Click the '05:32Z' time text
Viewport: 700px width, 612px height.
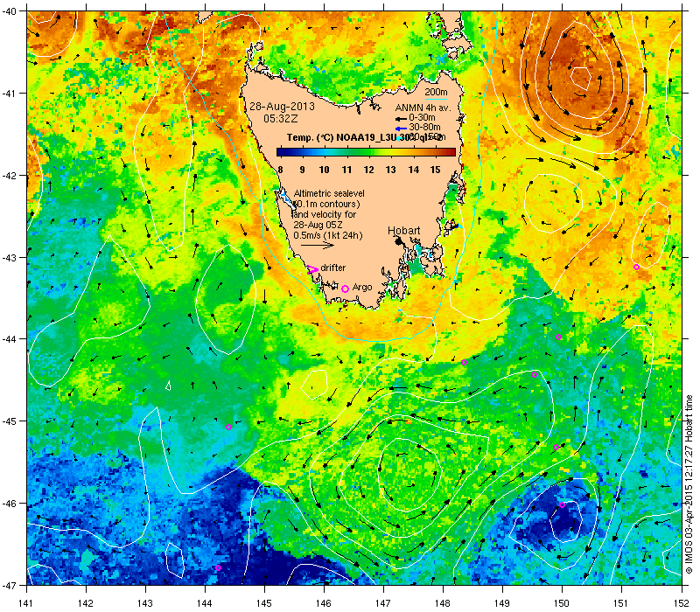tap(280, 119)
